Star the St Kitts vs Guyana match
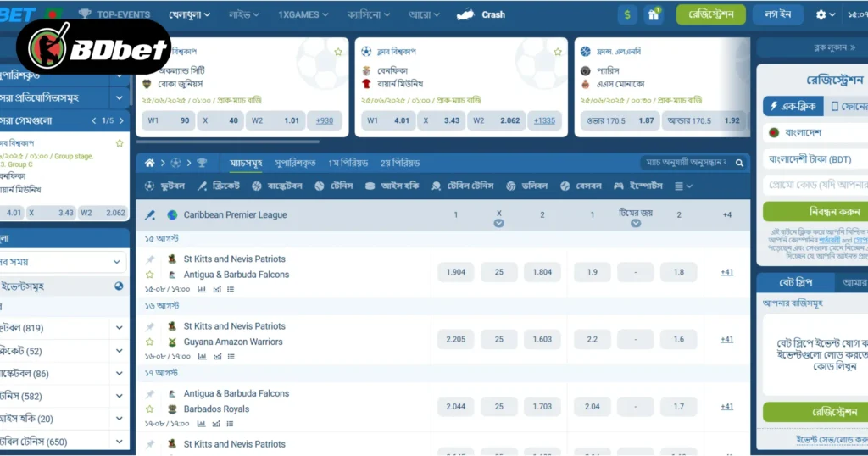Image resolution: width=868 pixels, height=456 pixels. tap(149, 342)
